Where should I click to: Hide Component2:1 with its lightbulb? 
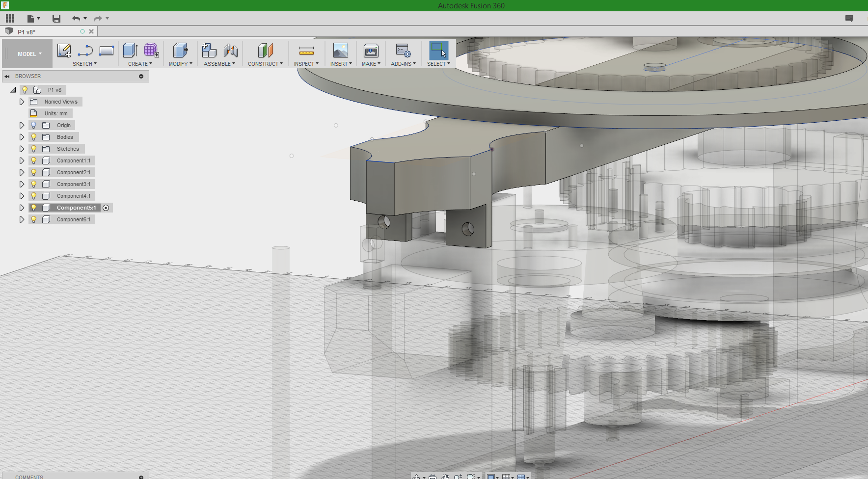[34, 172]
